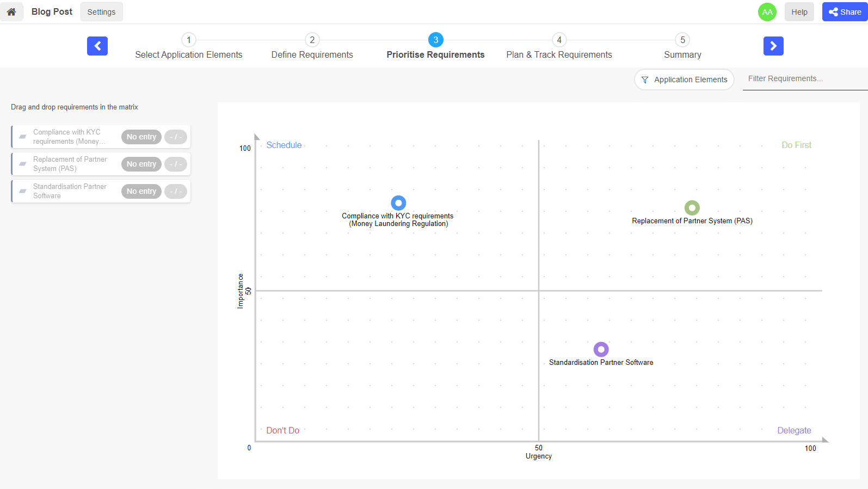
Task: Click the -/- badge for Standardisation Partner Software
Action: coord(176,191)
